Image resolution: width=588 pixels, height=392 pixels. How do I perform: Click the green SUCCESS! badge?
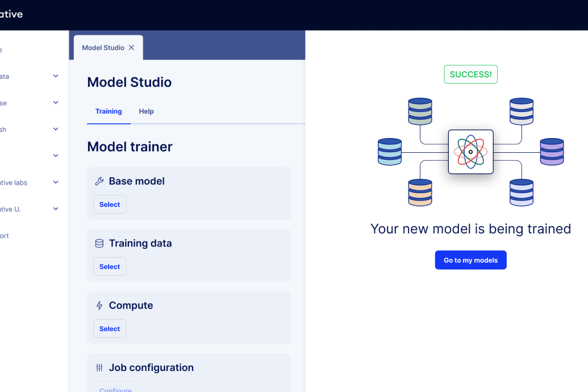pyautogui.click(x=470, y=74)
